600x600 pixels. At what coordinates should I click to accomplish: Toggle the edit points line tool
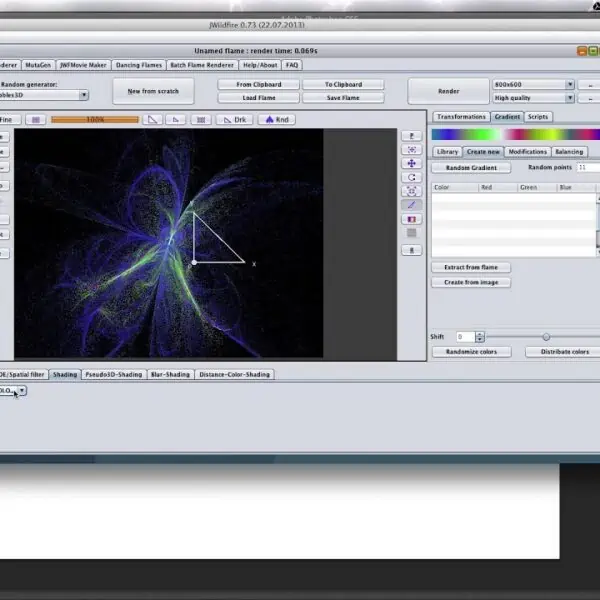pos(412,205)
